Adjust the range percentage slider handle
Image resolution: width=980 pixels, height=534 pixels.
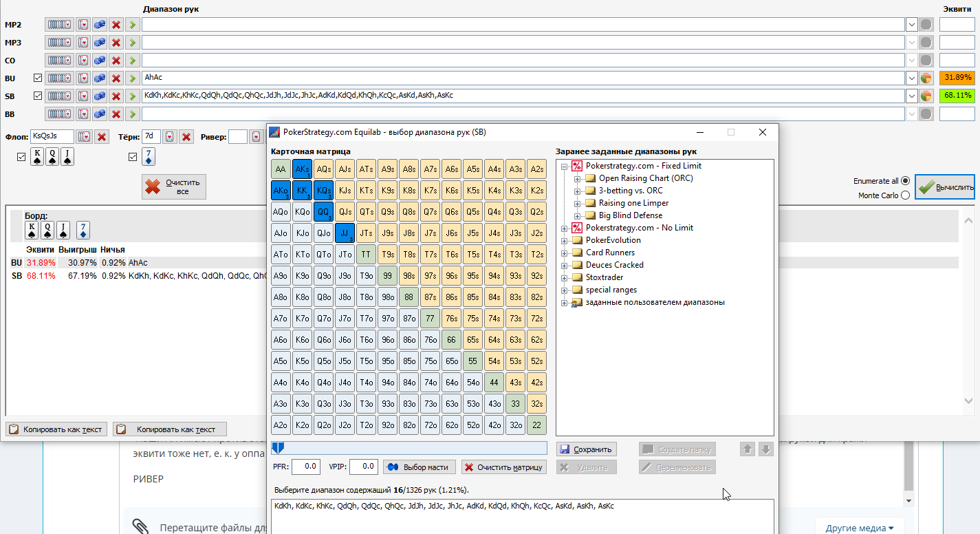277,448
